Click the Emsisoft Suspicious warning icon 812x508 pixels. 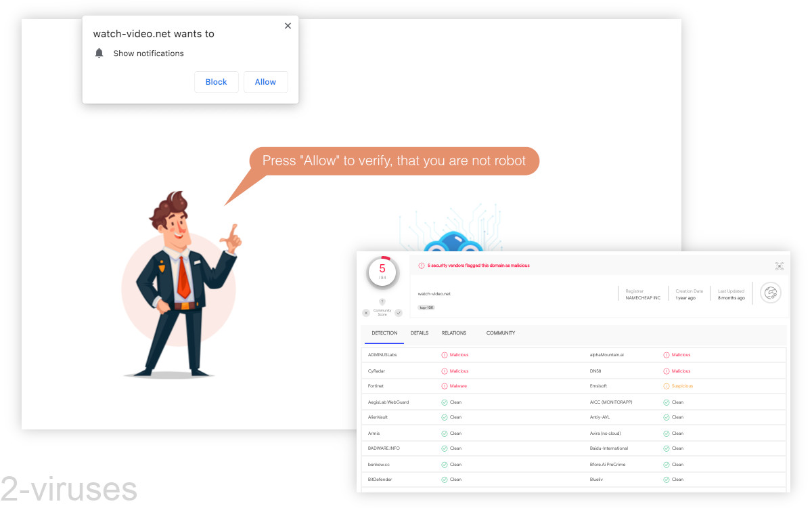click(x=667, y=386)
